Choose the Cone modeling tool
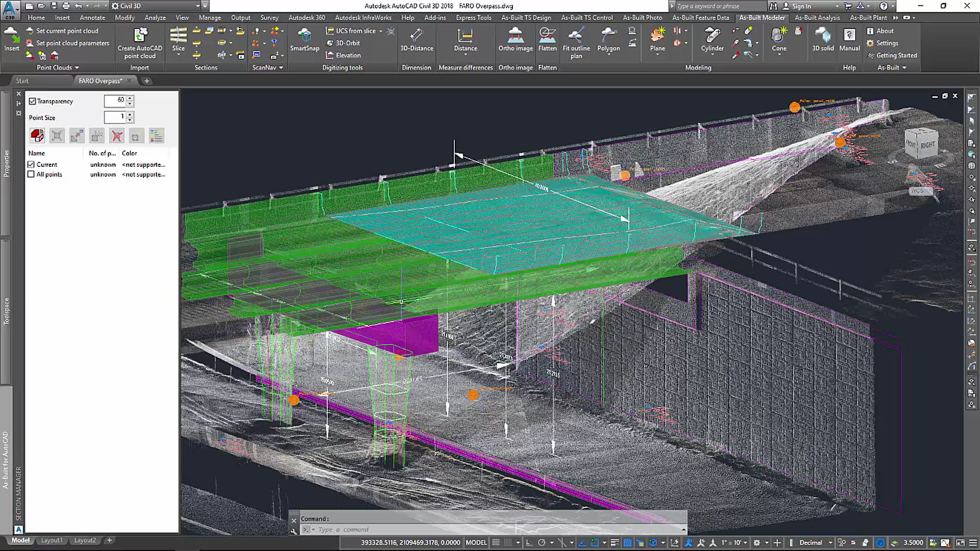The height and width of the screenshot is (551, 980). [x=778, y=36]
